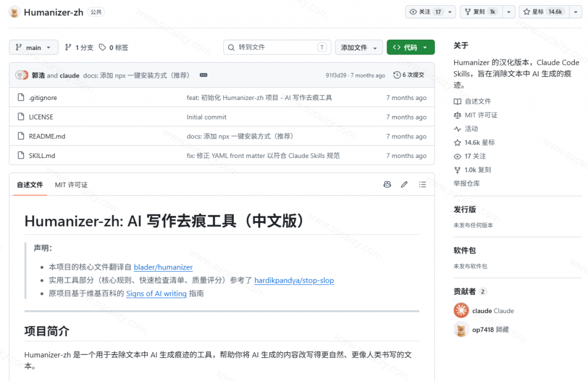Open contributor op7418 profile avatar
This screenshot has width=588, height=381.
[461, 330]
